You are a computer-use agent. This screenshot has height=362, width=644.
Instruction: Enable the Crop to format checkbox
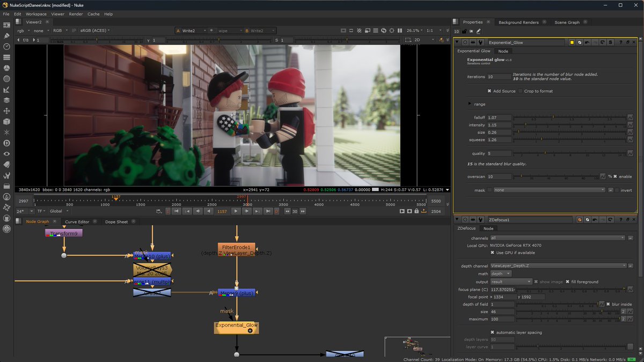[520, 91]
